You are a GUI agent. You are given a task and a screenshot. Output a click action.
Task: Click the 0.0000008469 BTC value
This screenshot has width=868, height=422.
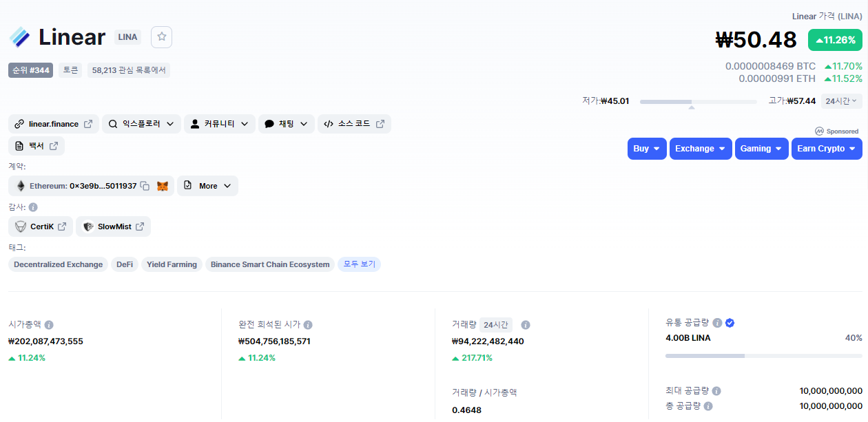point(770,66)
